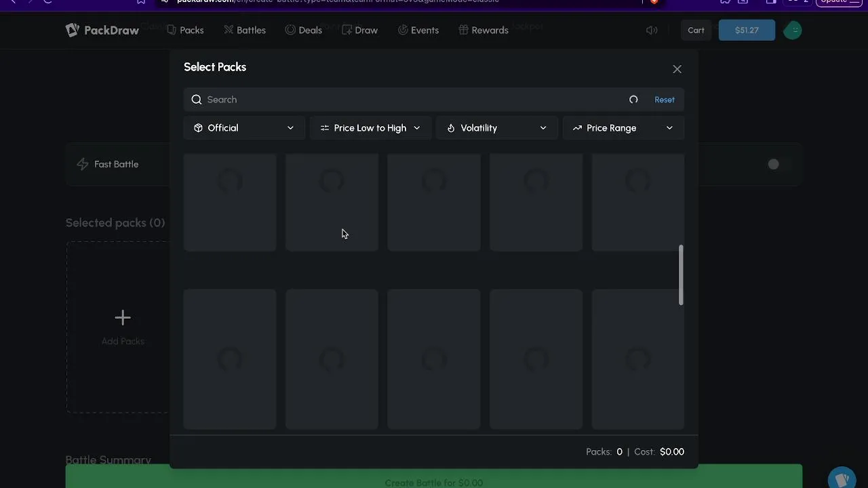
Task: Open the Price Range dropdown
Action: coord(623,127)
